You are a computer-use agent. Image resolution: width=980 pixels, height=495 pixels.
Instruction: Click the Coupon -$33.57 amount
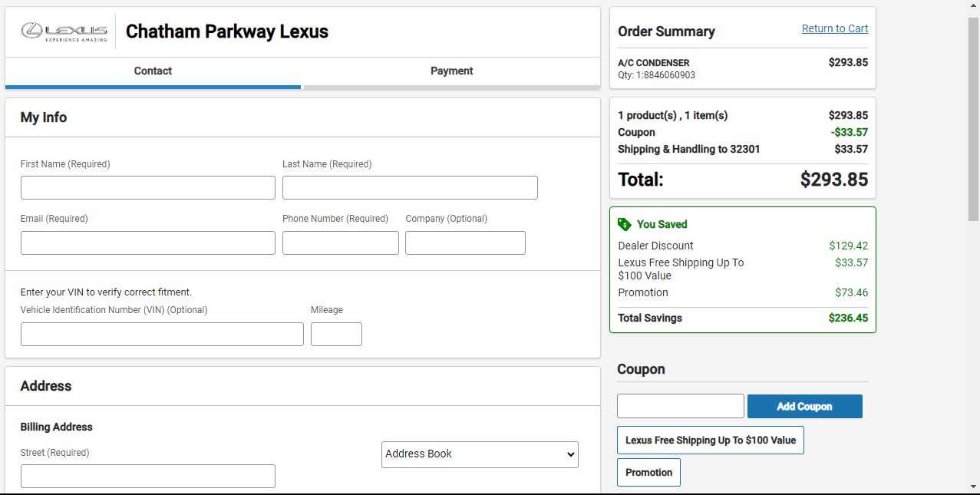850,132
